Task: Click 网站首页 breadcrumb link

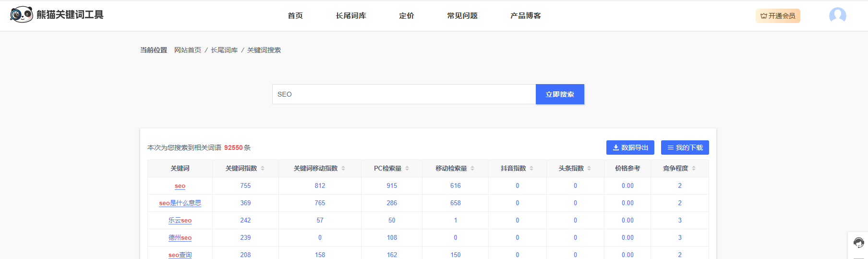Action: point(188,50)
